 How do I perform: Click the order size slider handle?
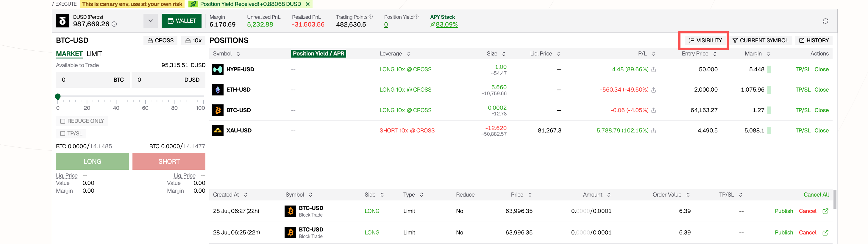[x=58, y=97]
